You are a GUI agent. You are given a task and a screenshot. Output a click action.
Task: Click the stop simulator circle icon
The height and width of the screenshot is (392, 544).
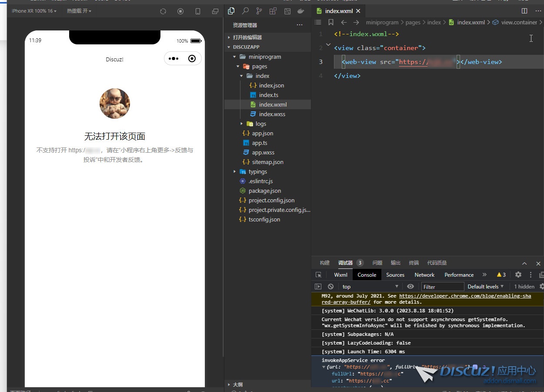click(180, 11)
